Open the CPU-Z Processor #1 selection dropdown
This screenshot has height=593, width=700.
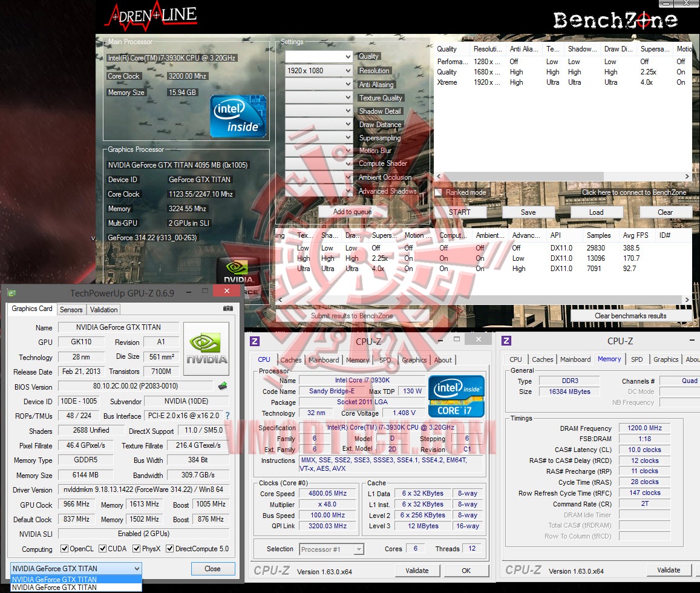coord(332,549)
